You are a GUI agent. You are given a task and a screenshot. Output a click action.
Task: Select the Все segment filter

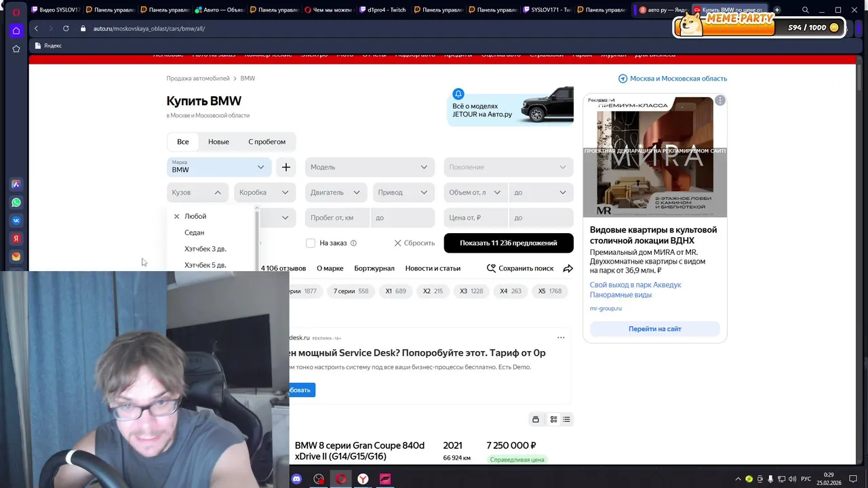(x=183, y=142)
